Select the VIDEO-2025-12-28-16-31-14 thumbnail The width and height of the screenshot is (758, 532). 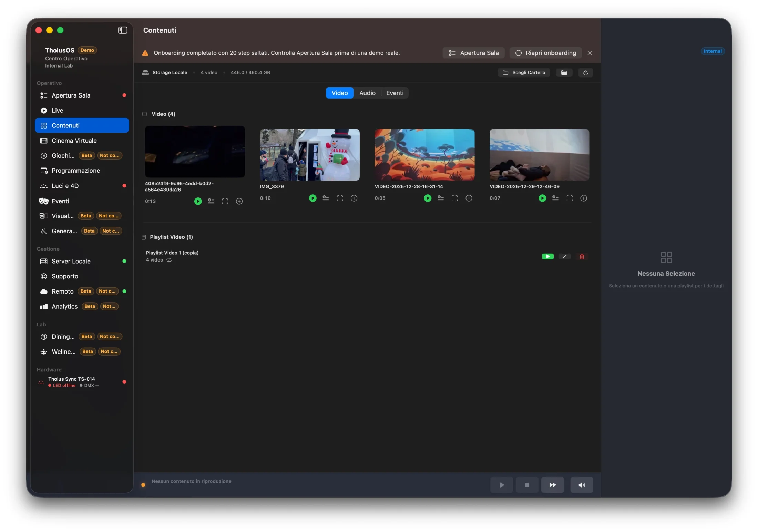pos(424,155)
